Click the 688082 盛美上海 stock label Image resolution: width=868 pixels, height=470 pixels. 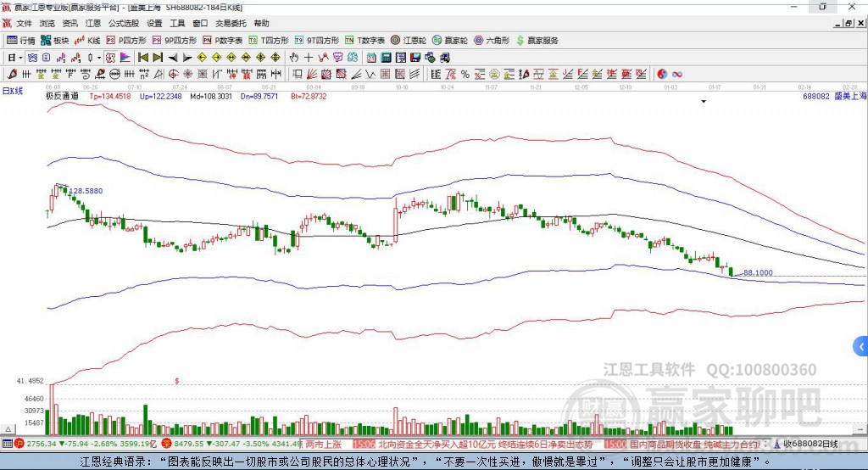[835, 96]
